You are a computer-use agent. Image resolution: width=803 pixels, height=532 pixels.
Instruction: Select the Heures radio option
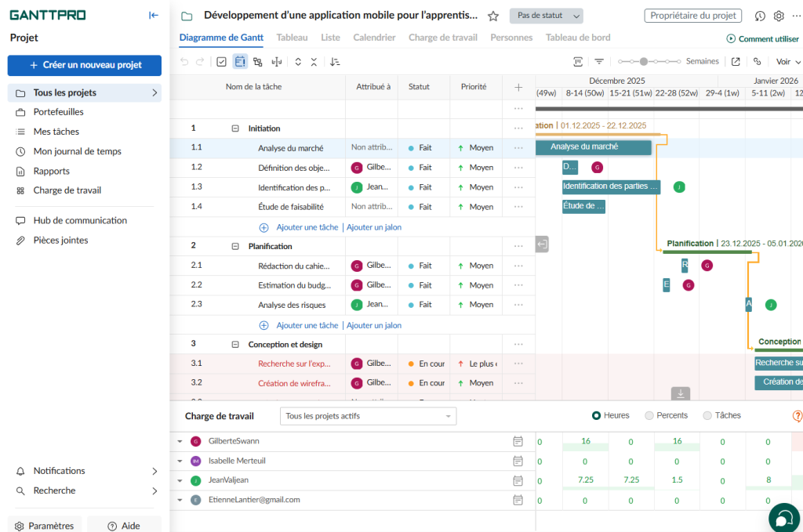tap(596, 415)
